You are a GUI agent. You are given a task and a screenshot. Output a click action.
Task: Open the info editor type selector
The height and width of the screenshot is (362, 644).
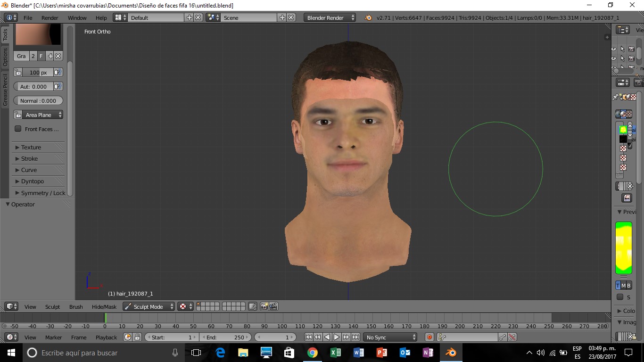point(10,17)
